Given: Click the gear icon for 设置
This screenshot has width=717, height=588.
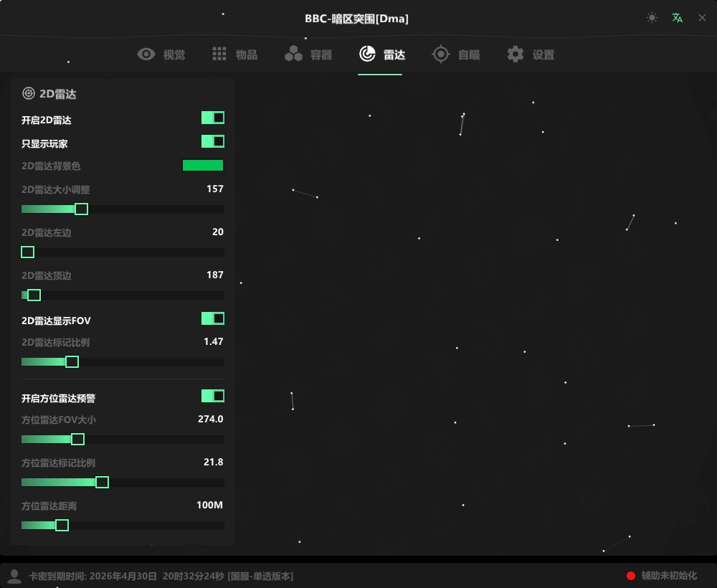Looking at the screenshot, I should 516,54.
